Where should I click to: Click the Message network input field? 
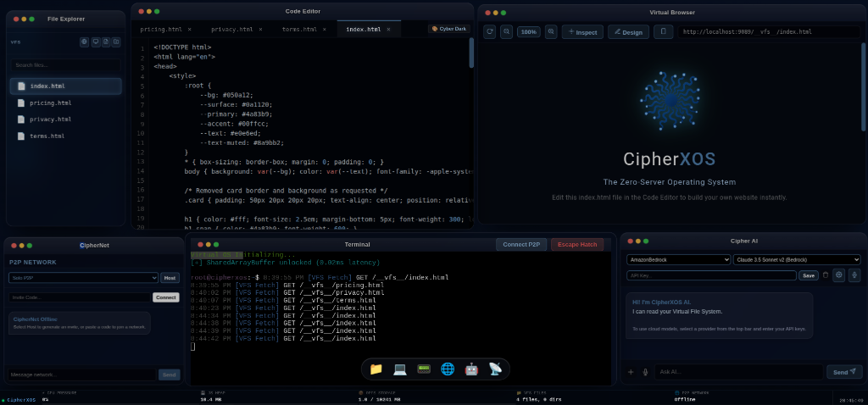[x=82, y=374]
